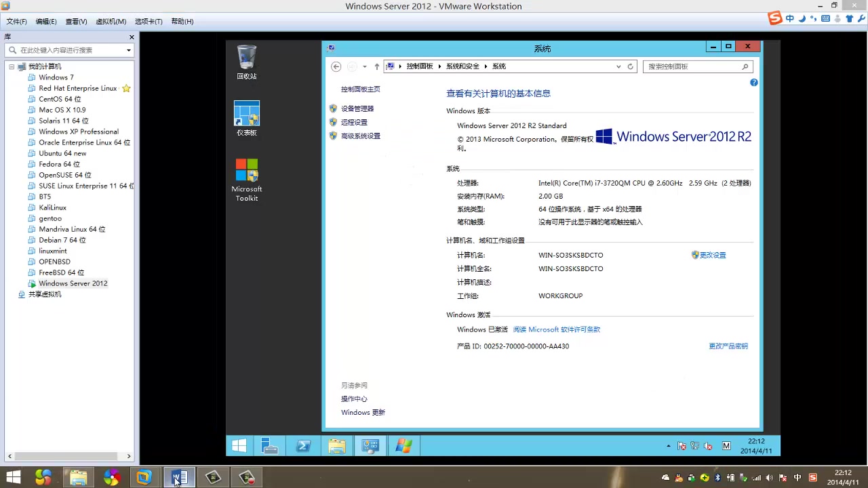Open the 查看(V) menu

[76, 22]
